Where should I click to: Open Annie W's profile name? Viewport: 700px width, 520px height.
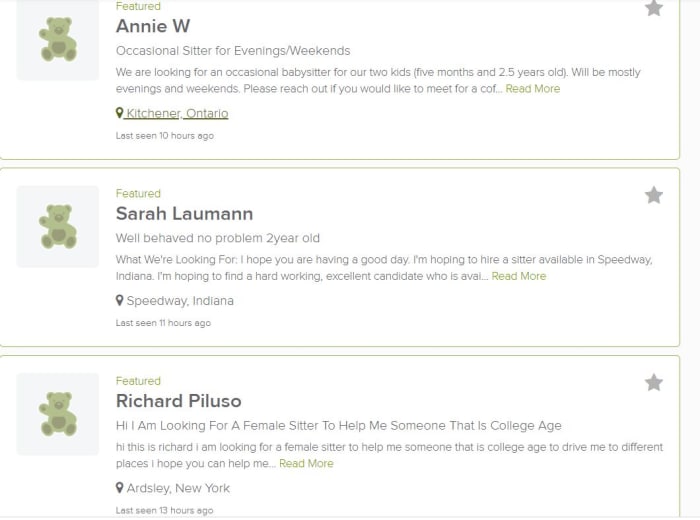pyautogui.click(x=153, y=26)
